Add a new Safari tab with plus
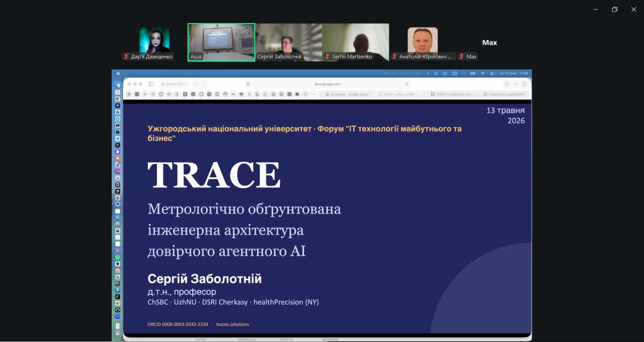Viewport: 644px width, 342px height. 515,84
